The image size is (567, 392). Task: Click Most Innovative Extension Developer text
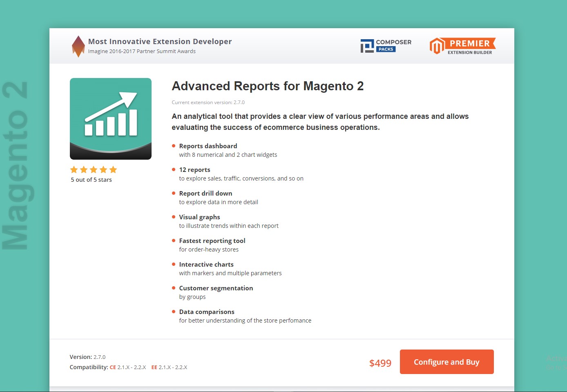160,41
